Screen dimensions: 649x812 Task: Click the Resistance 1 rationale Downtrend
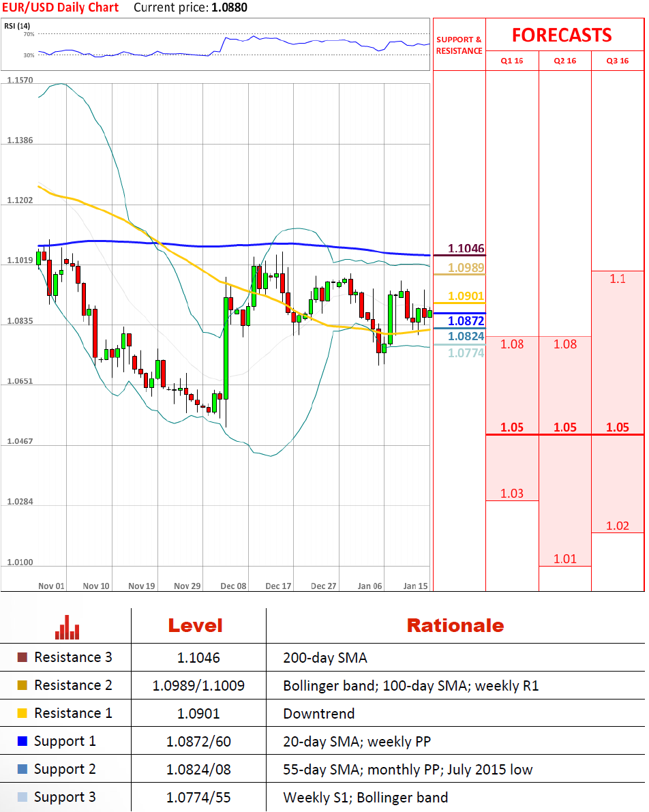click(x=318, y=714)
